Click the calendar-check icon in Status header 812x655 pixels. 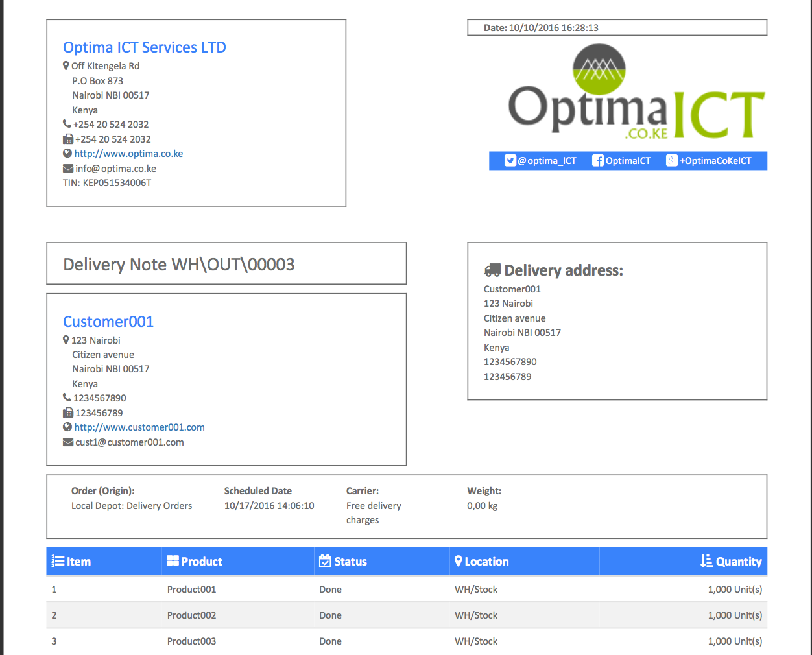pos(326,562)
